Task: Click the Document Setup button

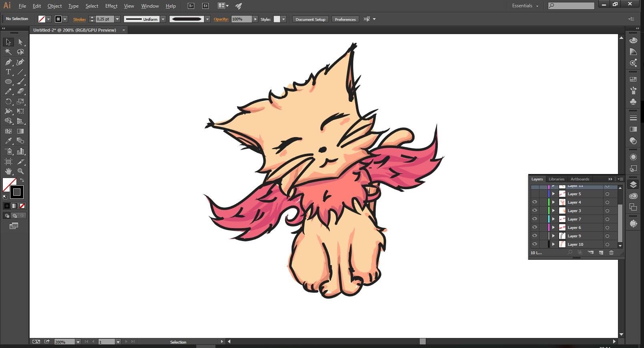Action: pyautogui.click(x=310, y=19)
